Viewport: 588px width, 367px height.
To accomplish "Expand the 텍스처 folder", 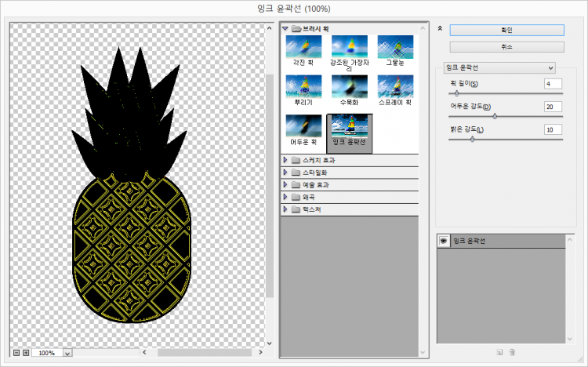I will (285, 210).
